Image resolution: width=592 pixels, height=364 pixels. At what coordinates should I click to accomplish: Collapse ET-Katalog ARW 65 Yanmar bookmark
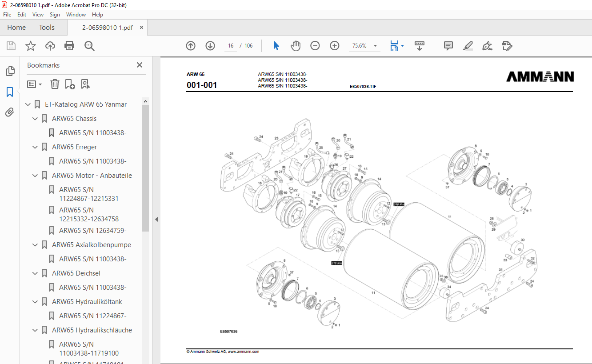(28, 104)
